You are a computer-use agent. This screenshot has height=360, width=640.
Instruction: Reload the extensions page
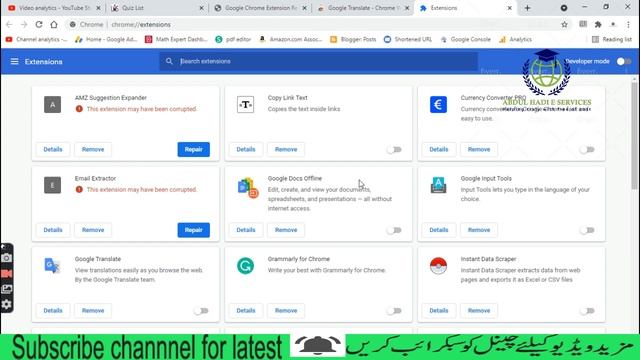pyautogui.click(x=39, y=24)
